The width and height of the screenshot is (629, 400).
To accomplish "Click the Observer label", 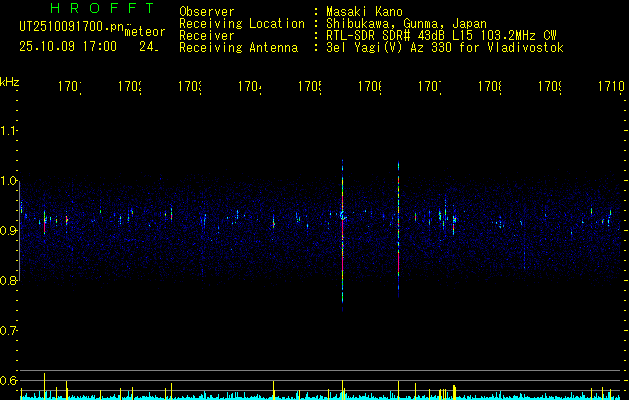I will click(x=207, y=11).
